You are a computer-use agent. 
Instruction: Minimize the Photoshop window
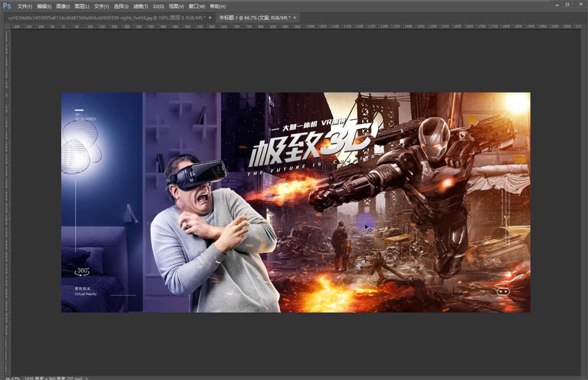tap(556, 4)
